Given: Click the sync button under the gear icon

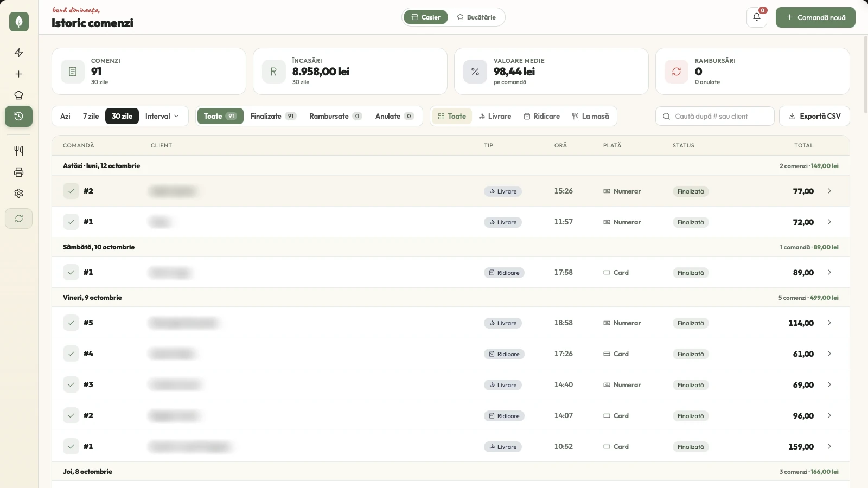Looking at the screenshot, I should (x=19, y=219).
